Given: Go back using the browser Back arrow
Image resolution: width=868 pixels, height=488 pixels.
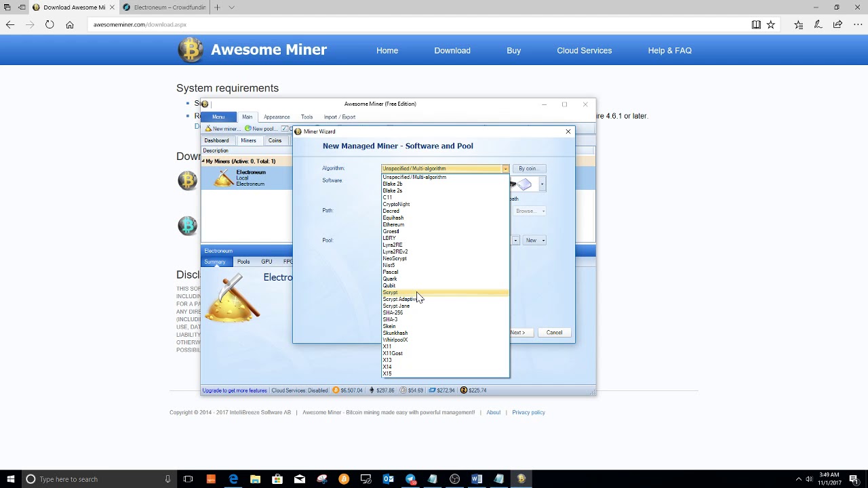Looking at the screenshot, I should click(10, 24).
